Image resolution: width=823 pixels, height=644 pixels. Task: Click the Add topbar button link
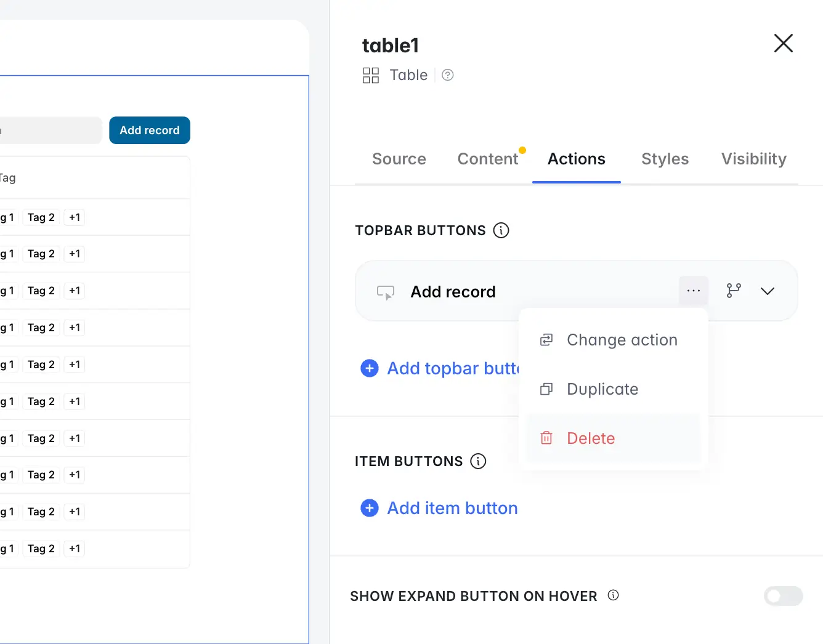453,368
